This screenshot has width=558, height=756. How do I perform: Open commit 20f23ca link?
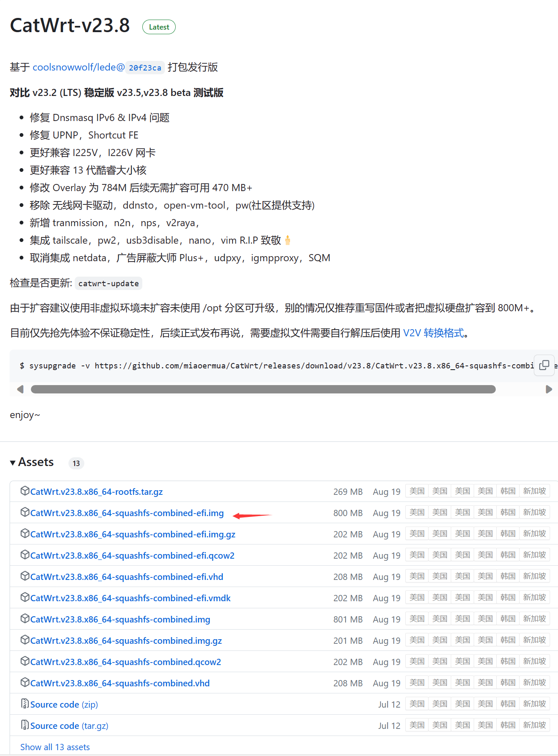pos(145,68)
